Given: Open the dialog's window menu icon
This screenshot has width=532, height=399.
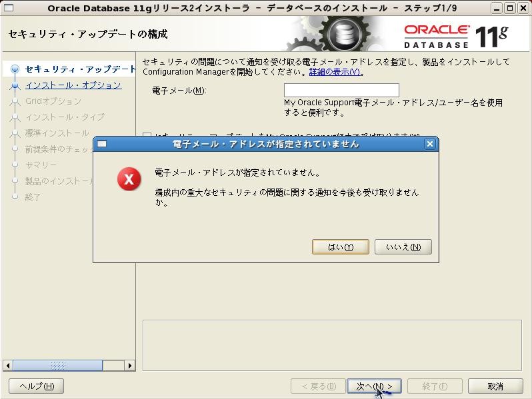Looking at the screenshot, I should point(102,144).
